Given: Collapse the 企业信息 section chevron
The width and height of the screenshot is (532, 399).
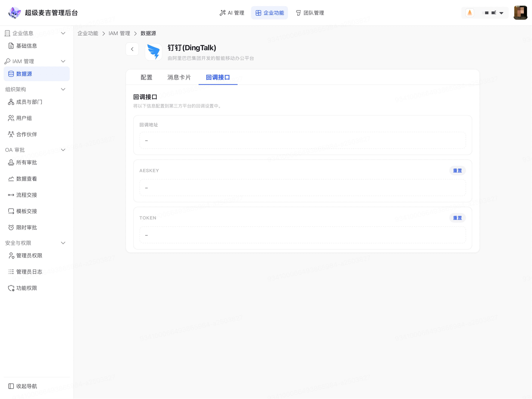Looking at the screenshot, I should 63,33.
